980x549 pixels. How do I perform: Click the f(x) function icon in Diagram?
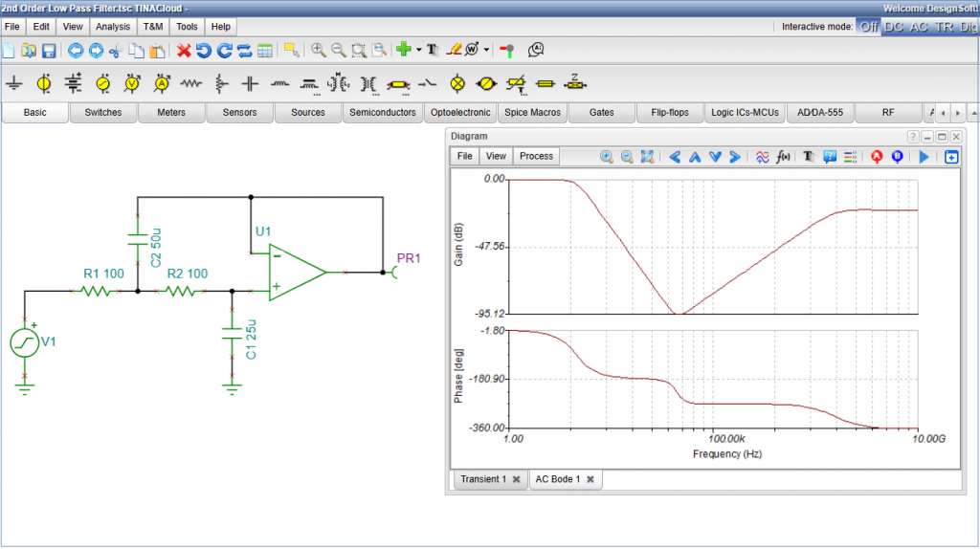784,156
